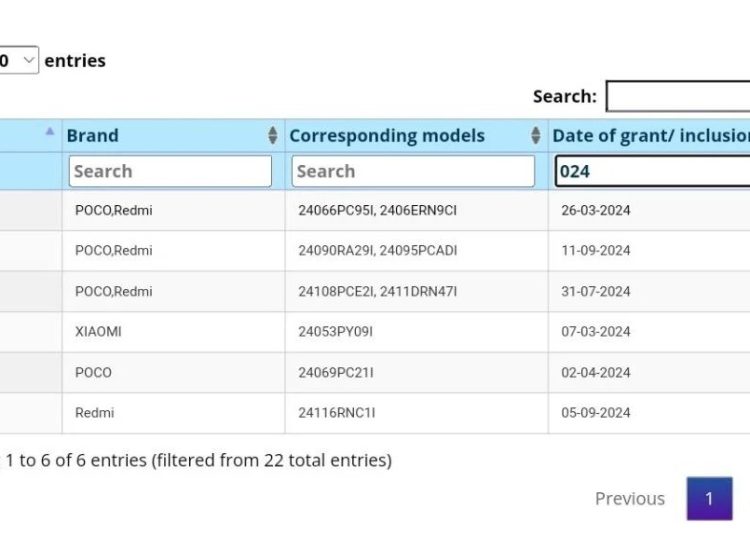This screenshot has width=750, height=536.
Task: Click the date 31-07-2024
Action: click(x=596, y=291)
